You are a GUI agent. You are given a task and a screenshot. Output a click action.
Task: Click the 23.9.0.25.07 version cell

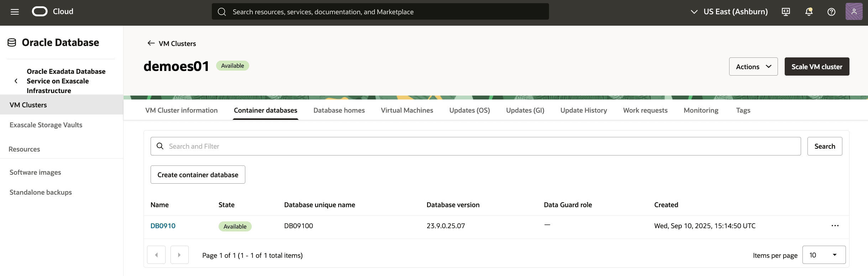446,226
